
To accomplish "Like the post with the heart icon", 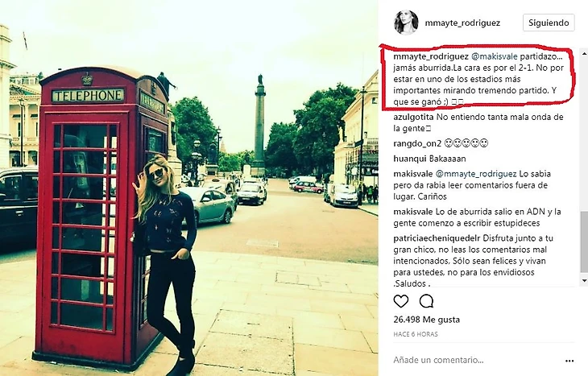I will tap(401, 301).
